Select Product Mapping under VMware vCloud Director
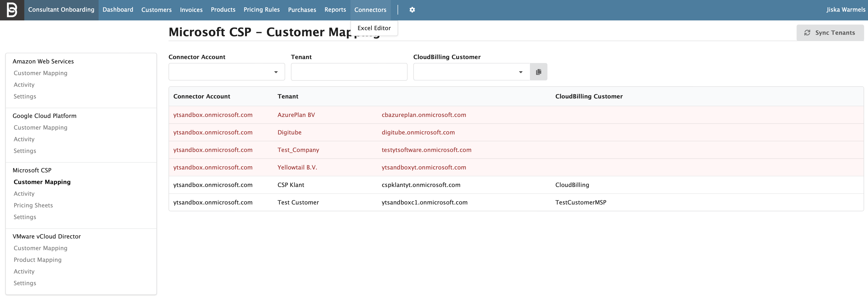This screenshot has width=868, height=301. 37,259
